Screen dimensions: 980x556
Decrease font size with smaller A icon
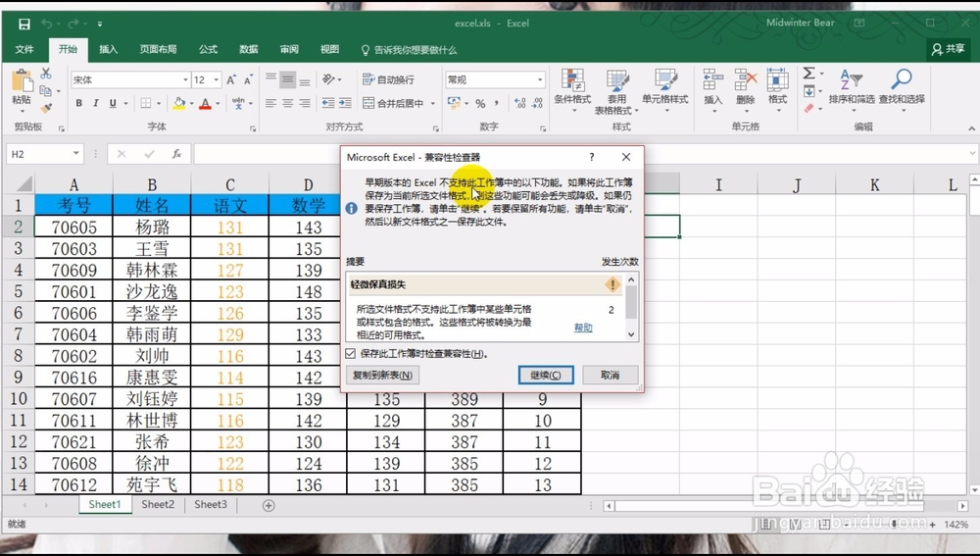(x=248, y=80)
